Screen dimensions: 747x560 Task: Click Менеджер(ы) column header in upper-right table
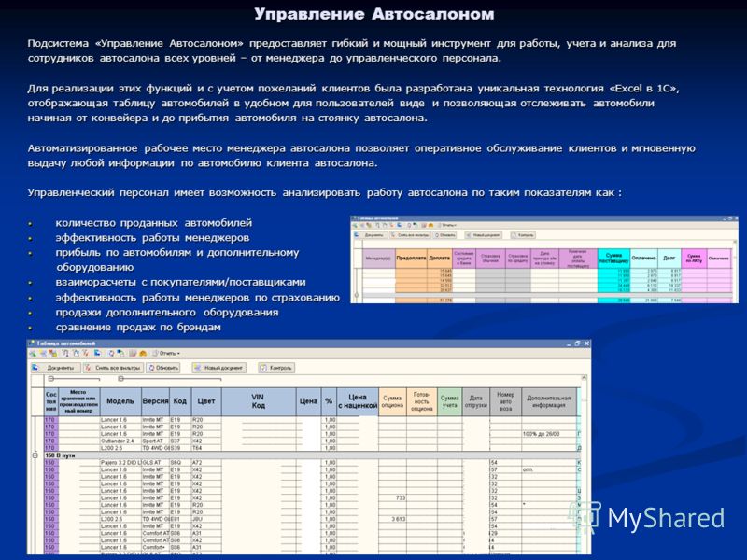(x=379, y=259)
